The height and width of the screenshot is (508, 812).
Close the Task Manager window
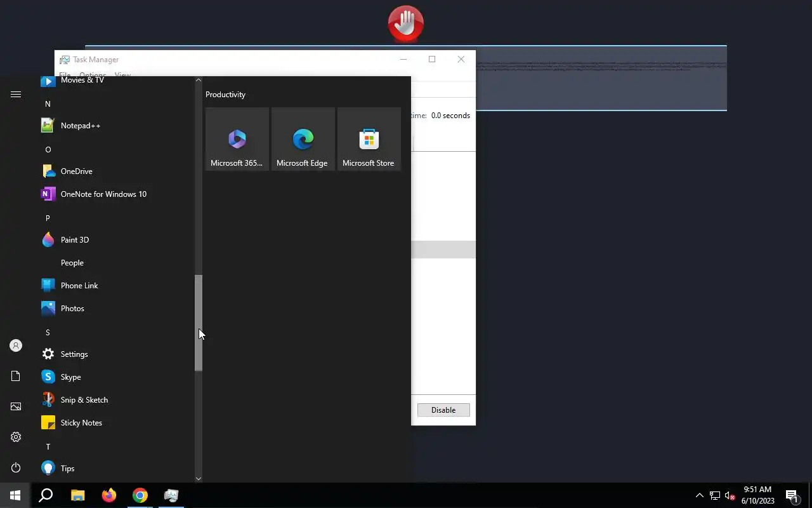coord(461,59)
